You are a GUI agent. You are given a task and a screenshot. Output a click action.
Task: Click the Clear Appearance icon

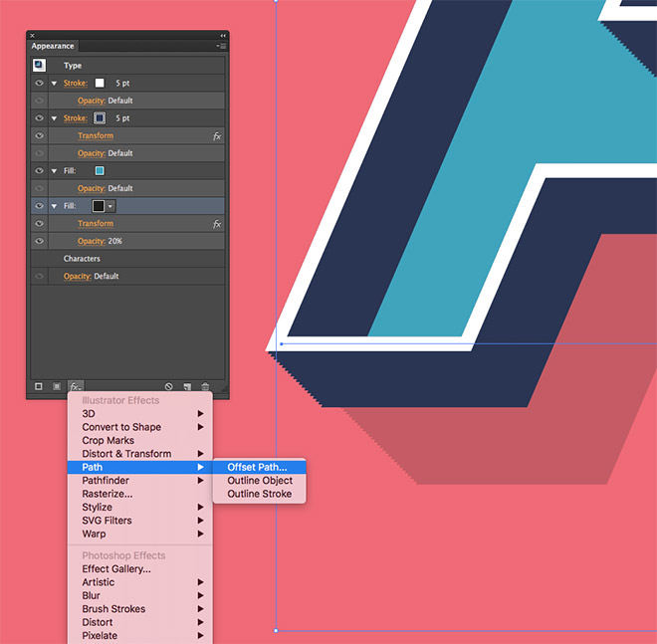(168, 386)
